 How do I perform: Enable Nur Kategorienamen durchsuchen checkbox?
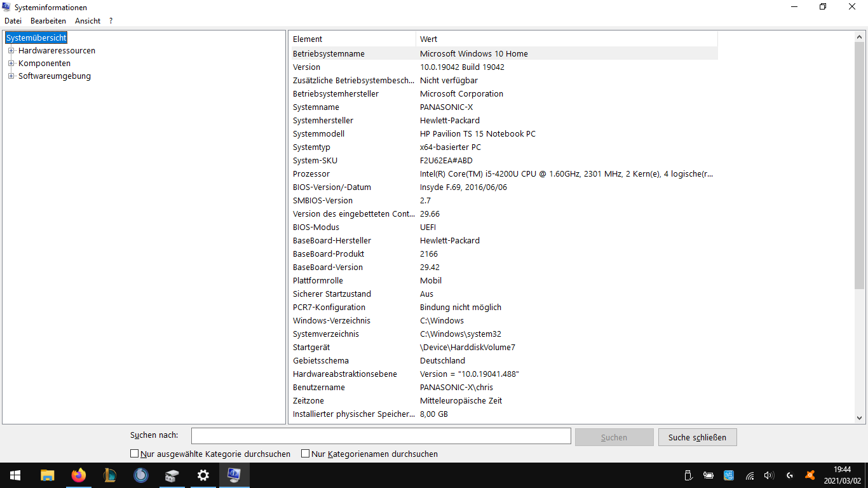pyautogui.click(x=305, y=454)
